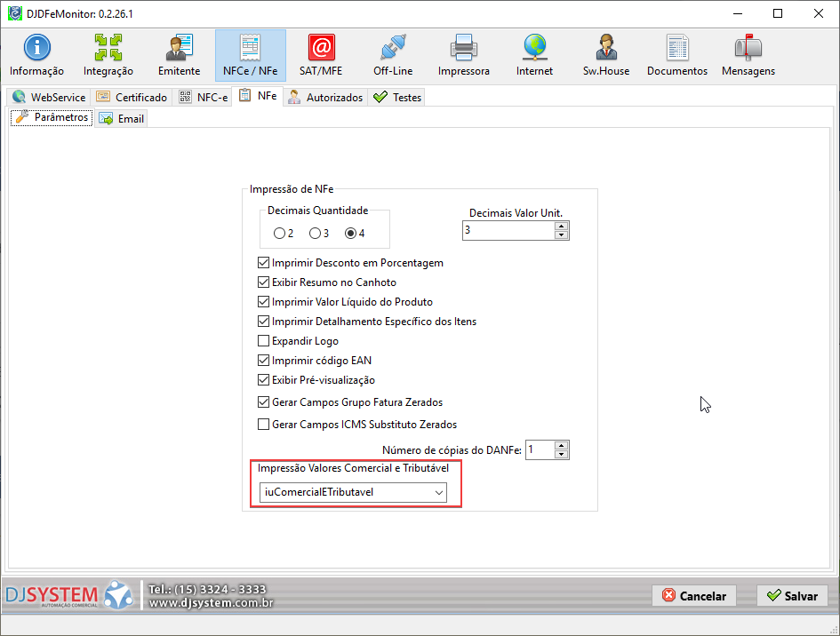Select 2 decimals quantity radio button
The height and width of the screenshot is (636, 840).
tap(280, 234)
